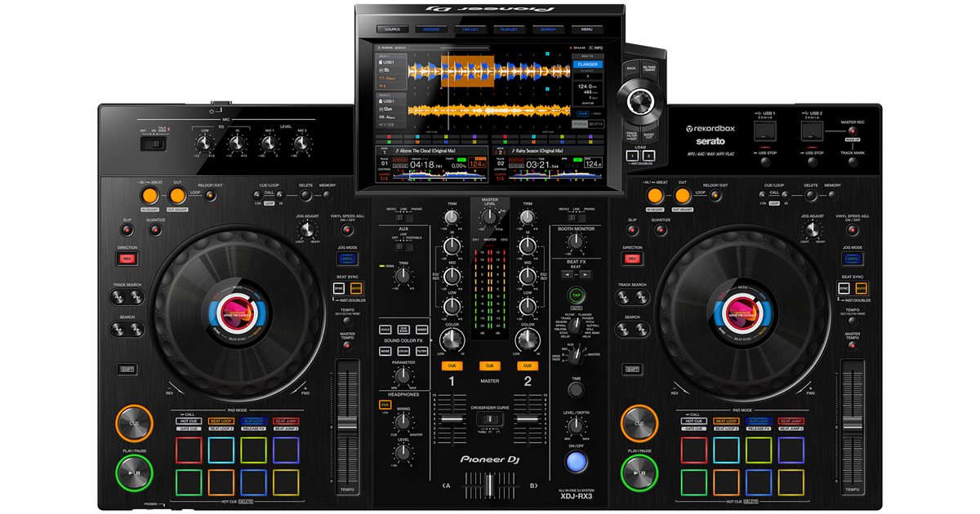The width and height of the screenshot is (980, 514).
Task: Hit the green TAP button in Beat FX
Action: [x=577, y=294]
